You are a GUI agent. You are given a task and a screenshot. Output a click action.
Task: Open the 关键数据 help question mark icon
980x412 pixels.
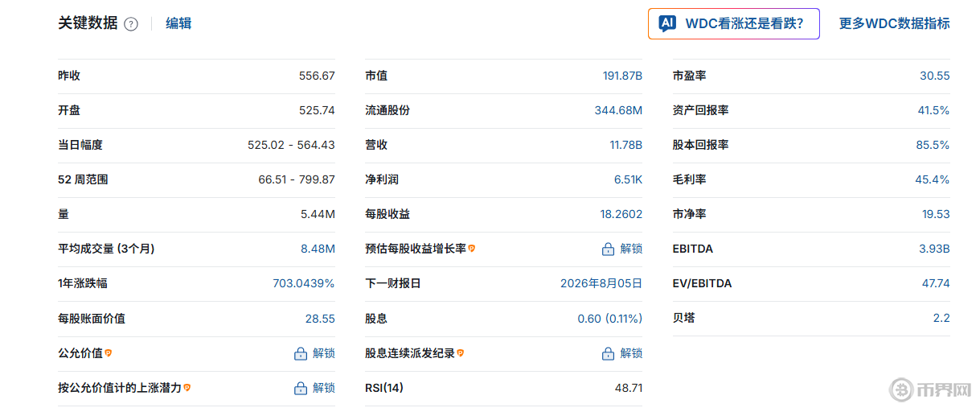point(131,24)
